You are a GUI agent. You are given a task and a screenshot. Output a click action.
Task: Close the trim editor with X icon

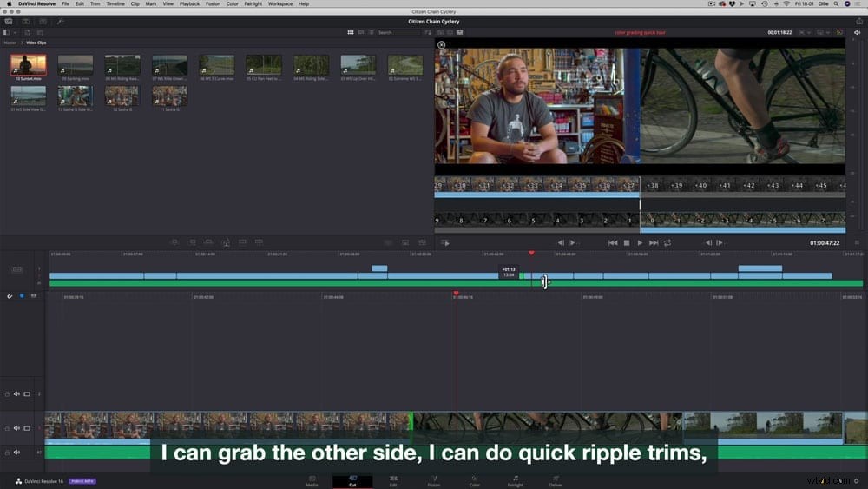(441, 45)
